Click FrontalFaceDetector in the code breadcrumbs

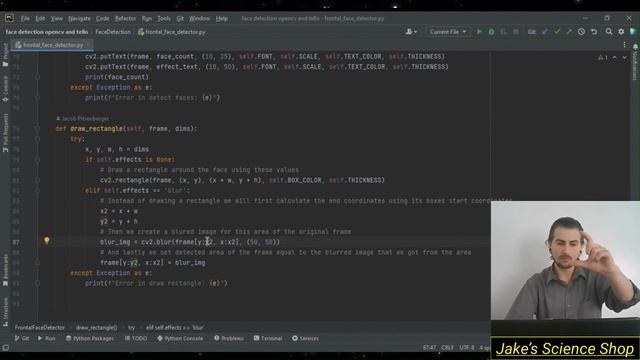tap(40, 327)
